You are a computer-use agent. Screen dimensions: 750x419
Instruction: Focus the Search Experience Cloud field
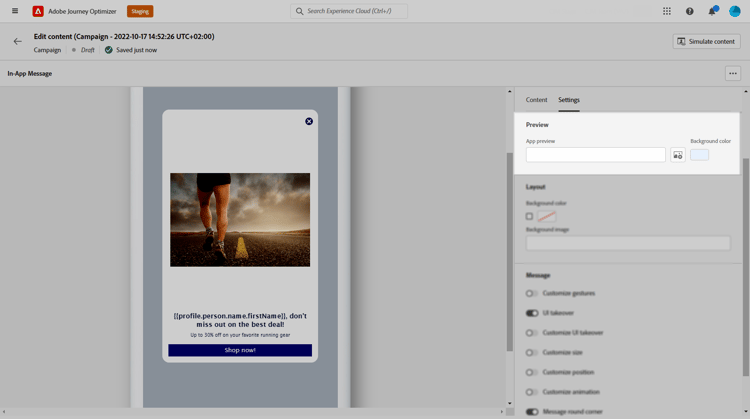pos(349,11)
